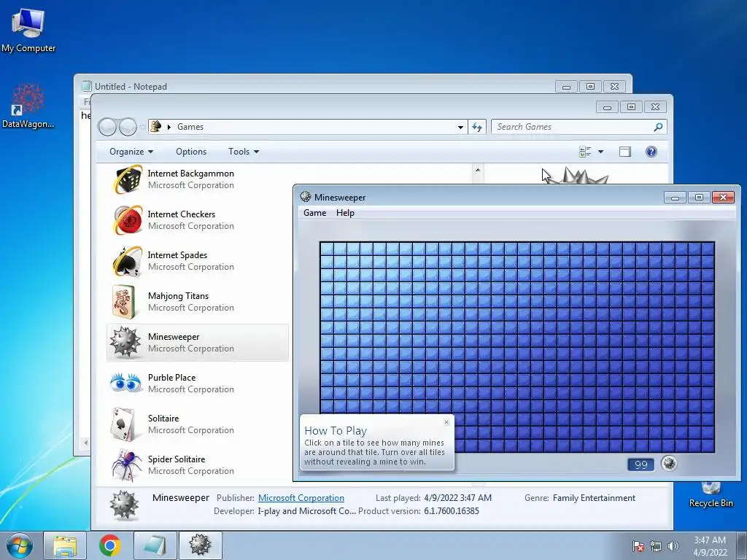Minimize the Minesweeper window
The width and height of the screenshot is (747, 560).
(x=675, y=197)
